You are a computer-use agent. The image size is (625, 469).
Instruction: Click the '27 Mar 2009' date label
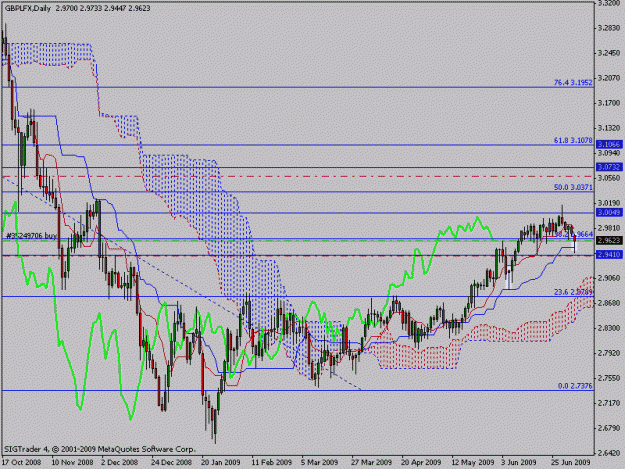click(371, 462)
